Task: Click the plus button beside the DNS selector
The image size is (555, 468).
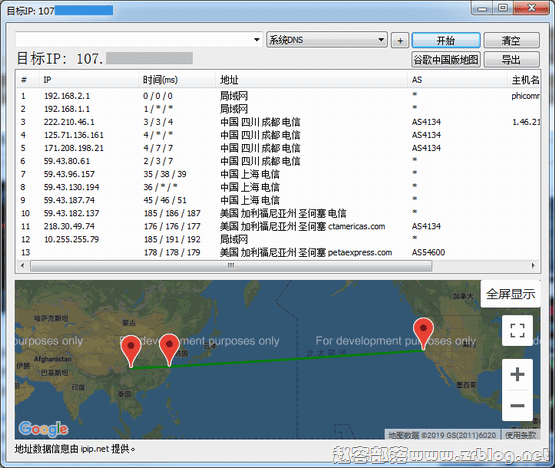Action: click(400, 40)
